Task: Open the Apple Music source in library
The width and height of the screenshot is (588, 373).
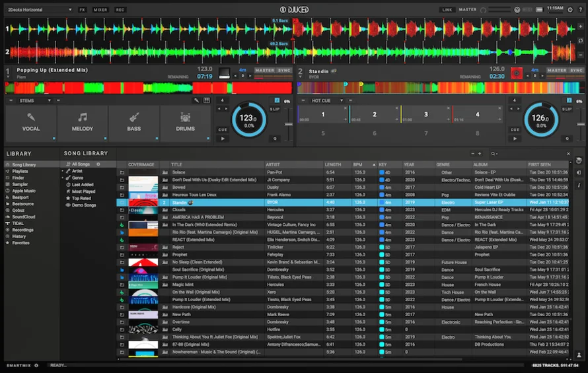Action: pyautogui.click(x=24, y=191)
